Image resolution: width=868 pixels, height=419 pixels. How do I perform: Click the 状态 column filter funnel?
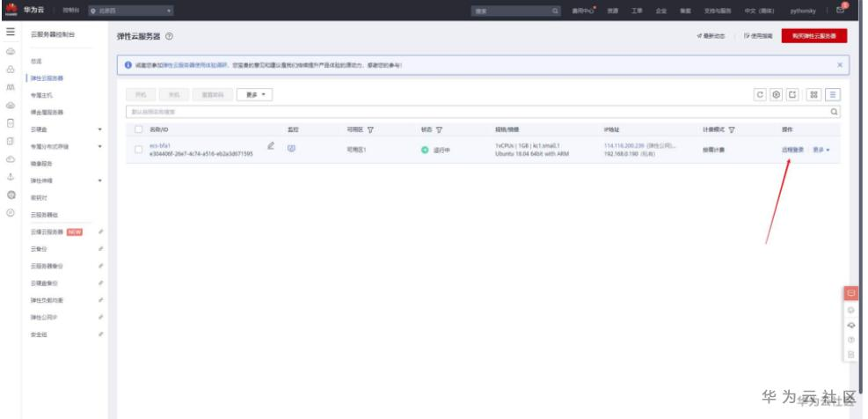pos(439,129)
